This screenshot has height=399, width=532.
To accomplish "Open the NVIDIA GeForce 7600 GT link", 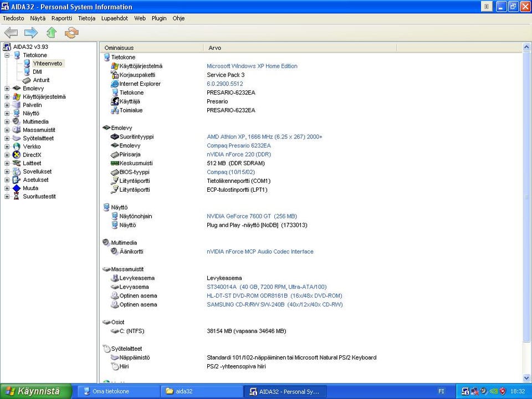I will click(x=252, y=216).
